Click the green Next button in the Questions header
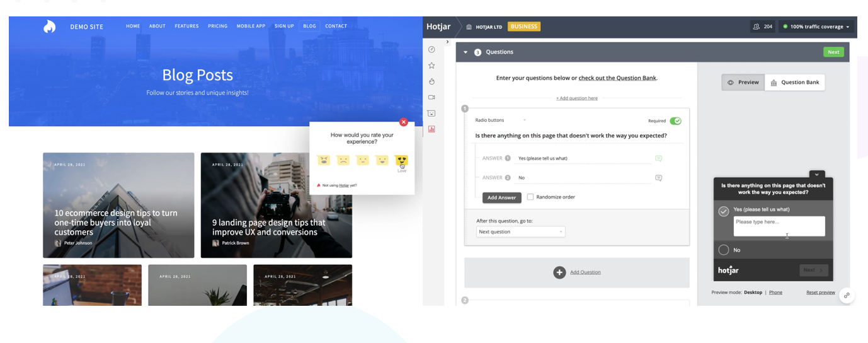The image size is (868, 343). point(833,52)
